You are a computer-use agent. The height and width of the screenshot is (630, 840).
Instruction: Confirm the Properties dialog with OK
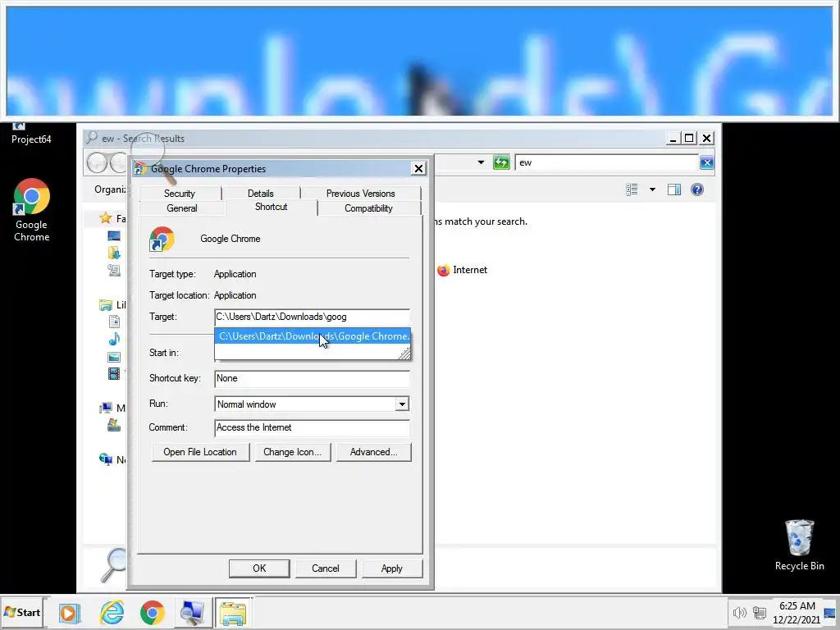259,568
